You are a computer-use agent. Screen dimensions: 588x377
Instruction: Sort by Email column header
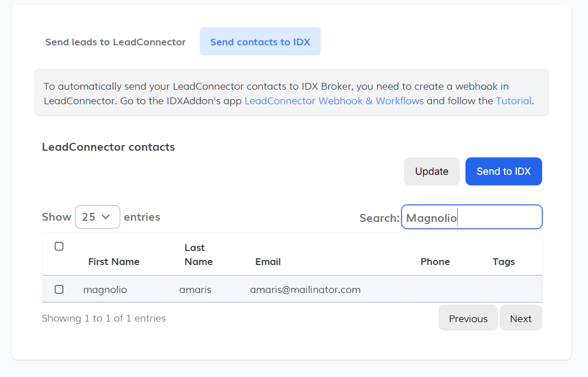click(268, 262)
